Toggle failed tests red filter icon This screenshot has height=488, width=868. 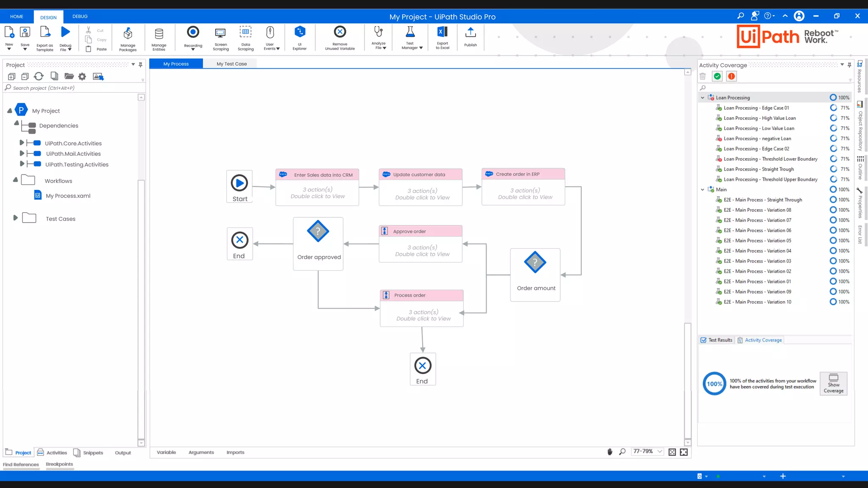[731, 76]
